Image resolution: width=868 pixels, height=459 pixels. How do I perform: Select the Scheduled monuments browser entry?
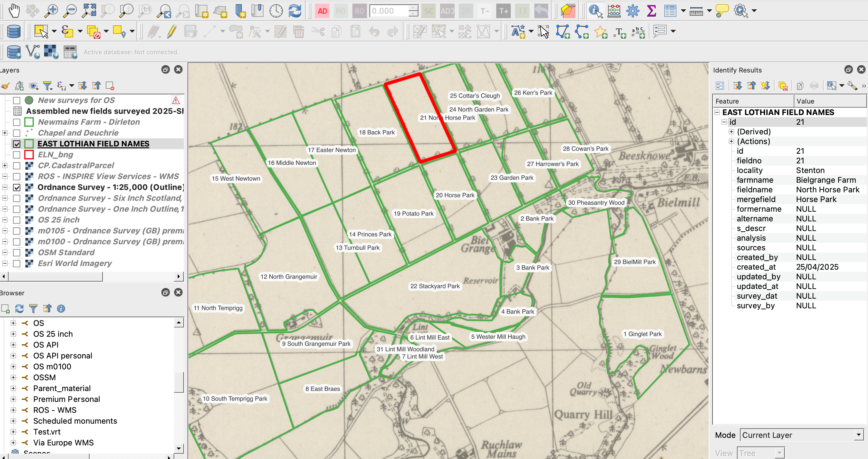click(x=75, y=421)
